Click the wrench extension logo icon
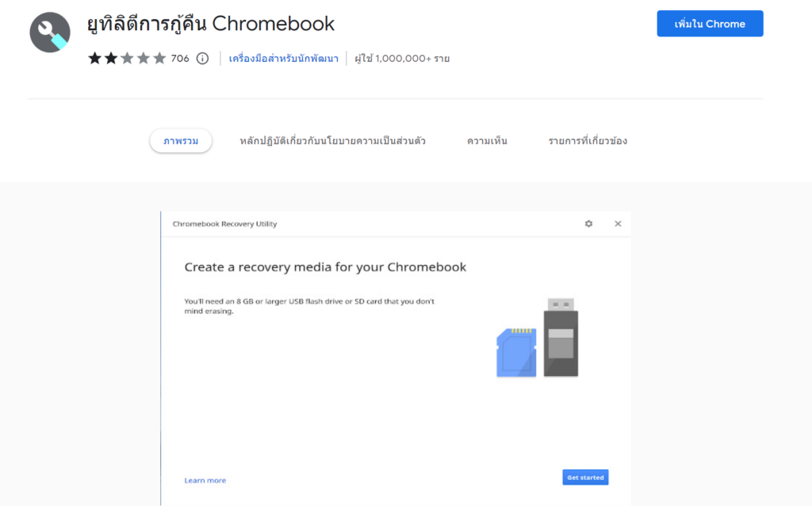The width and height of the screenshot is (812, 506). point(50,33)
